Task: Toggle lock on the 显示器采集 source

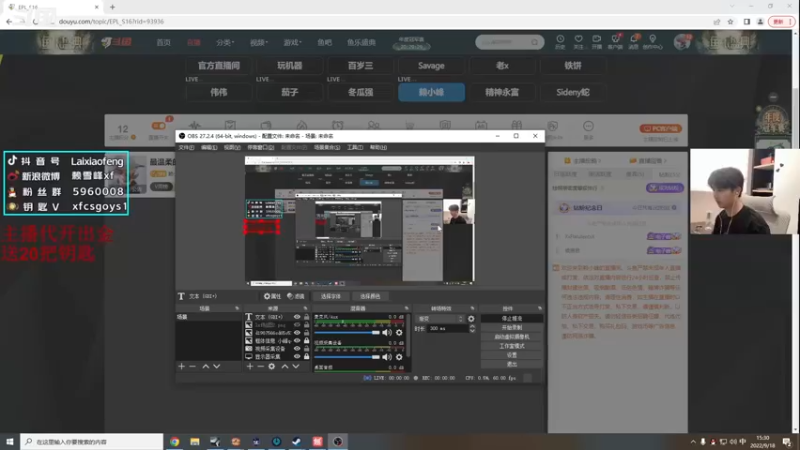Action: 307,357
